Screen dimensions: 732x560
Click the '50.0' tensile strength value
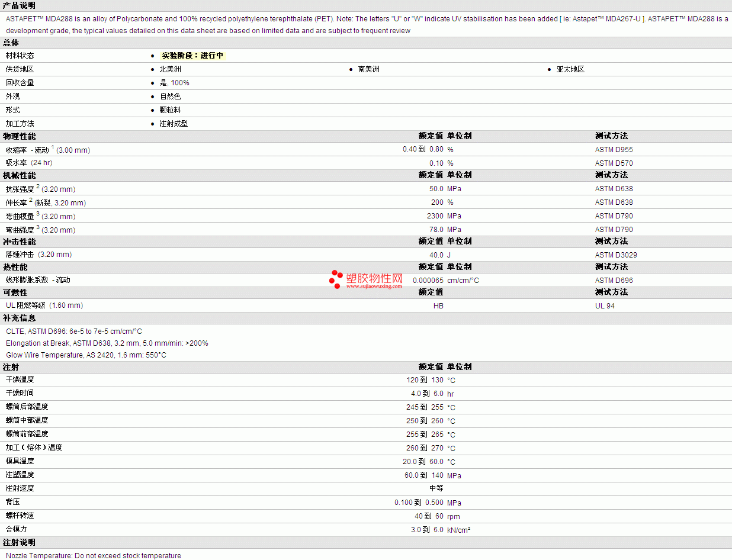point(436,189)
